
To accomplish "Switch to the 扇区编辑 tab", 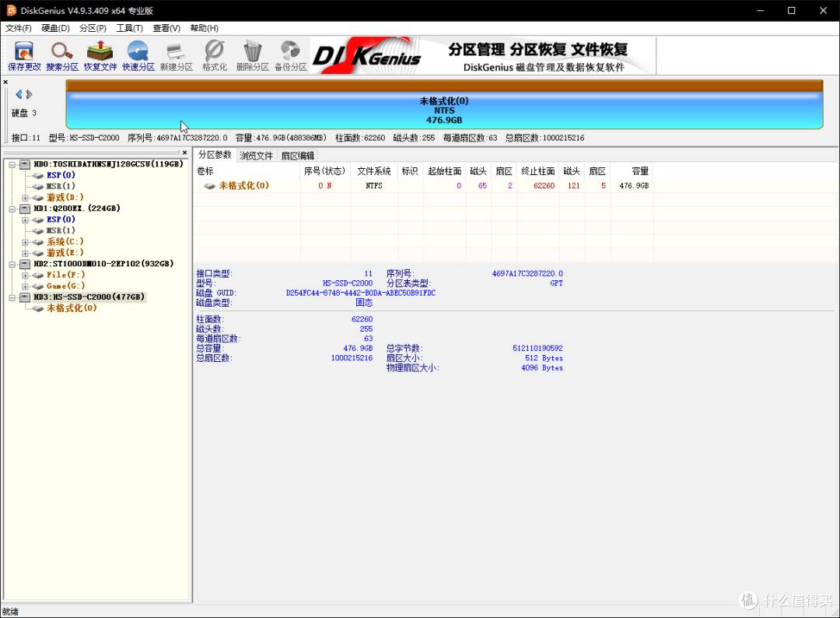I will tap(298, 156).
